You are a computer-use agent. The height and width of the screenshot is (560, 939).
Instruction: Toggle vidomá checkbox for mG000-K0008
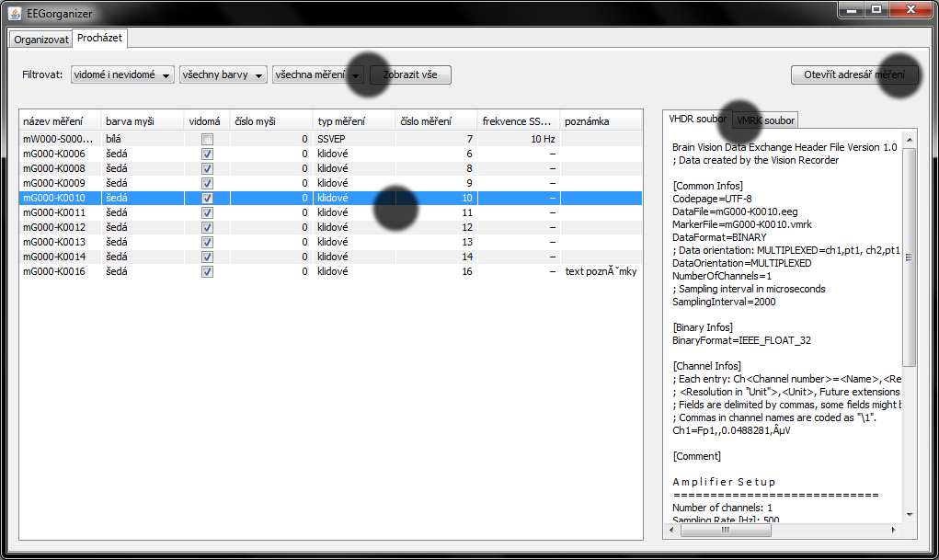pyautogui.click(x=207, y=168)
